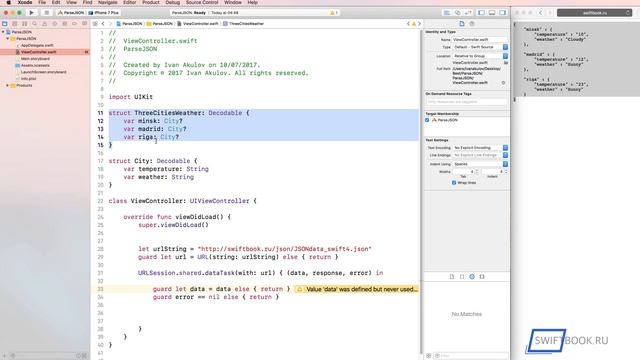Open the Line Endings dropdown

click(x=480, y=155)
